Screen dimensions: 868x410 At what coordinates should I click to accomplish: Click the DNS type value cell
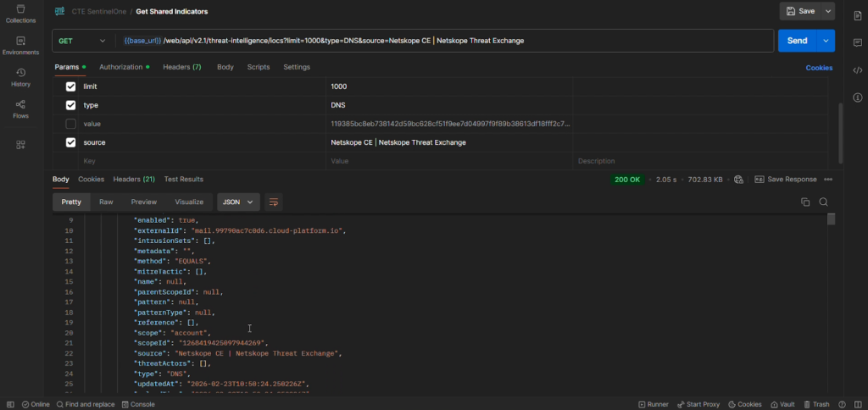(449, 105)
